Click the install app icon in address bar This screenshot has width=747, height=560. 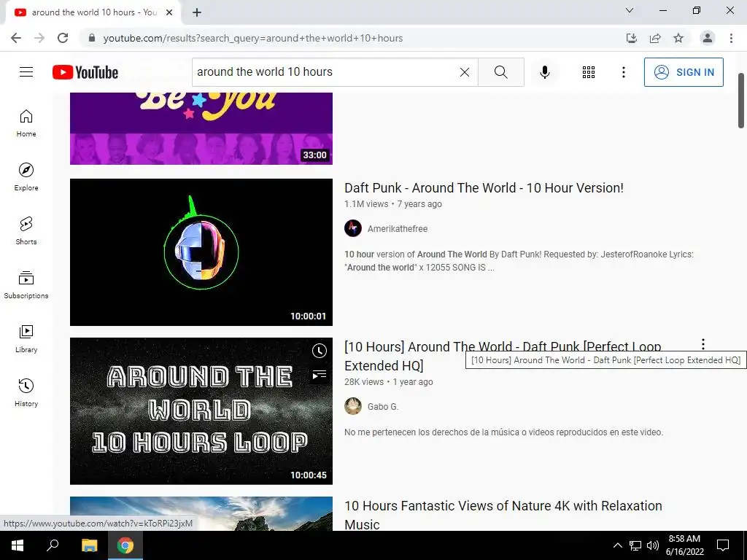point(632,38)
